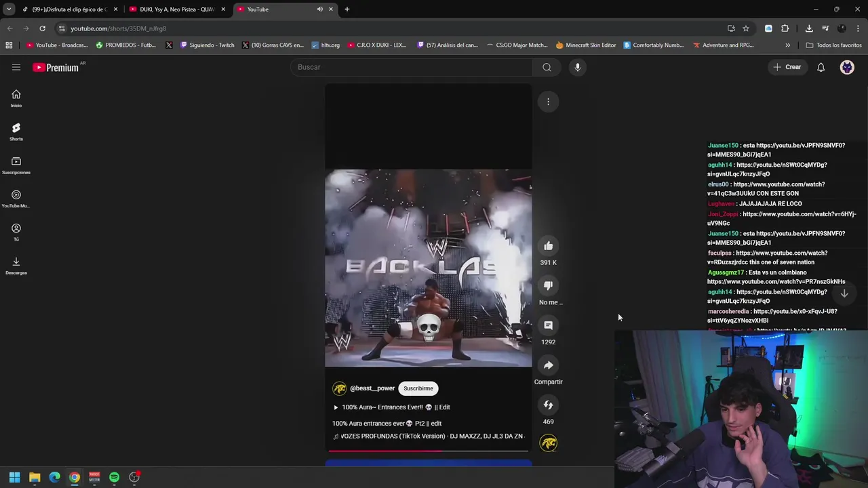Image resolution: width=868 pixels, height=488 pixels.
Task: Open three-dot options for the short
Action: (548, 102)
